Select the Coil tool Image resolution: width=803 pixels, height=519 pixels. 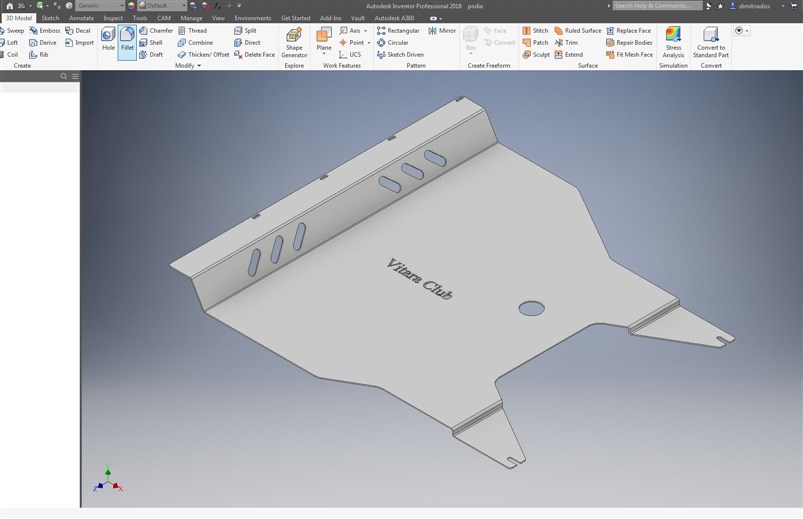9,54
